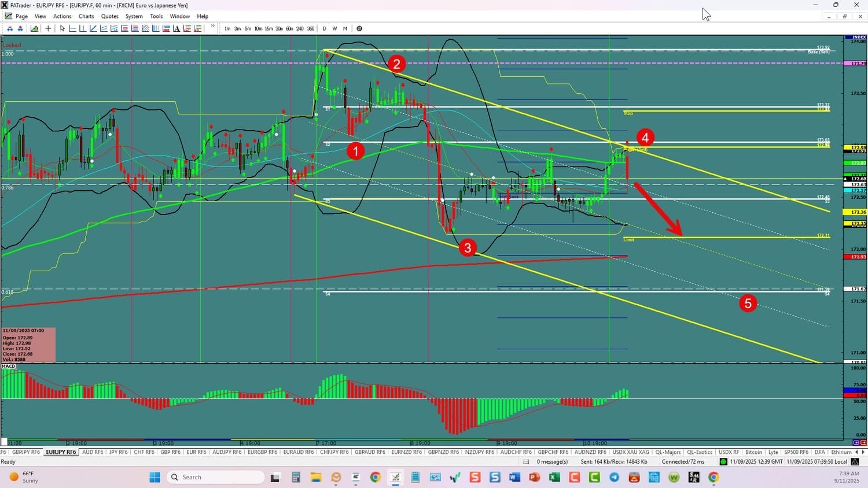This screenshot has height=488, width=868.
Task: Select the 60m timeframe button
Action: [289, 28]
